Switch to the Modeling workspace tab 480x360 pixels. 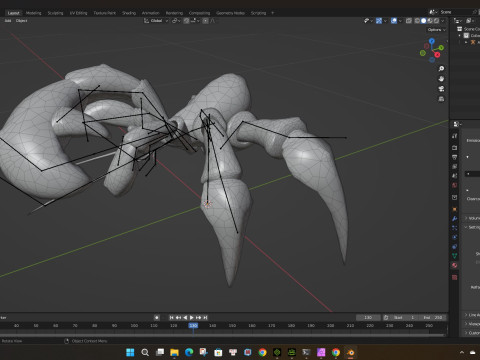[34, 13]
